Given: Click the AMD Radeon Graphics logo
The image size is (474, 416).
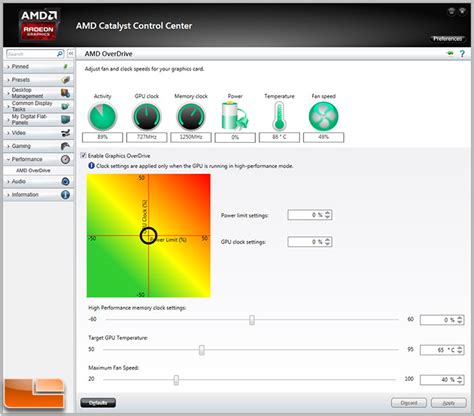Looking at the screenshot, I should tap(39, 25).
